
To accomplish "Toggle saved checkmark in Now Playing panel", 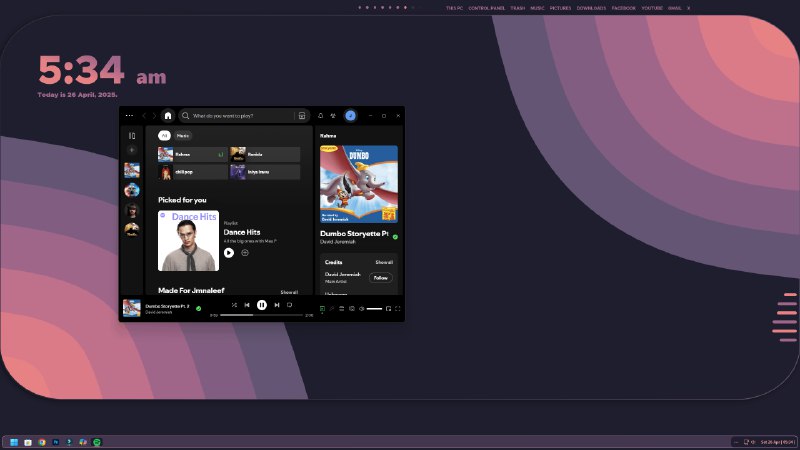I will [x=395, y=237].
